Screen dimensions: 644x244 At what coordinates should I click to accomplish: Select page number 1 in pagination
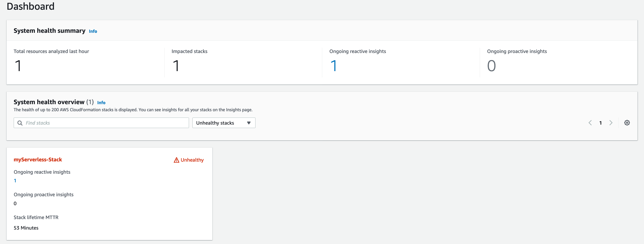[600, 123]
